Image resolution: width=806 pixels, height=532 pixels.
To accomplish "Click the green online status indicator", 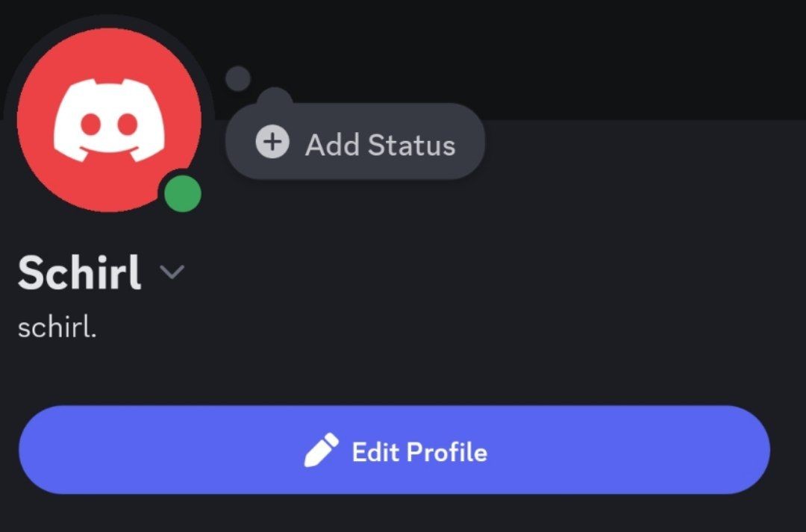I will 183,194.
